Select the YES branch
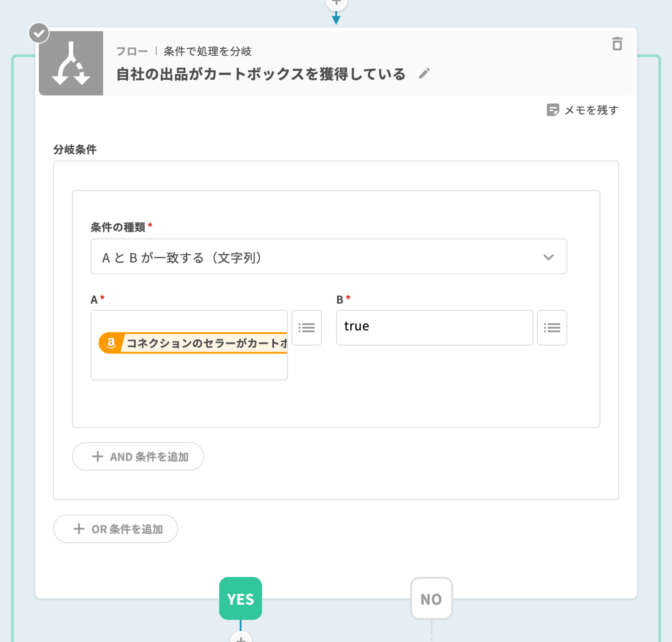672x642 pixels. tap(240, 599)
